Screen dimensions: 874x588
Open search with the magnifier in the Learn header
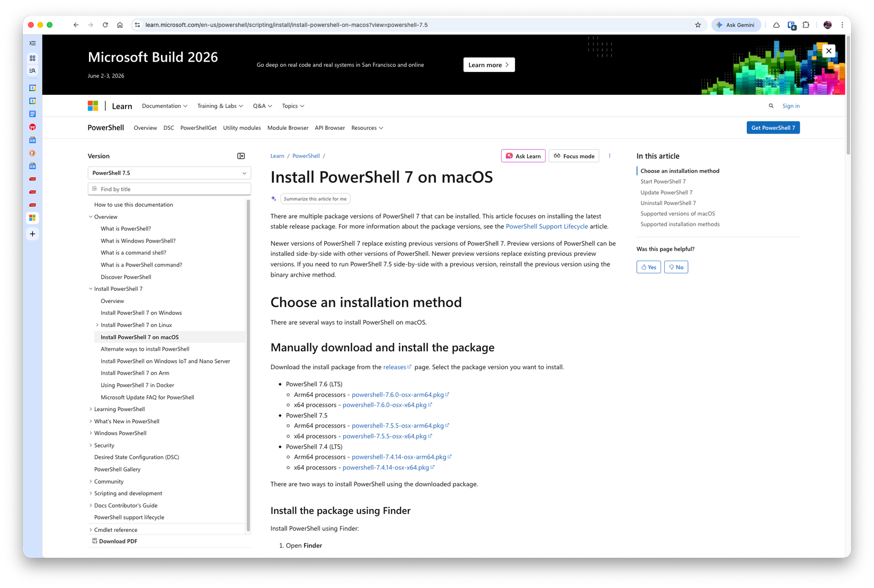[771, 105]
